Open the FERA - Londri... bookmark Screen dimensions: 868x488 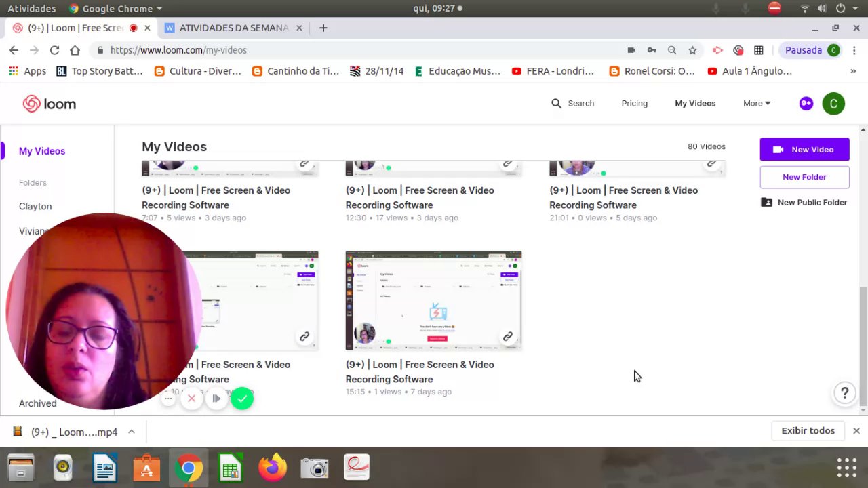pyautogui.click(x=553, y=71)
